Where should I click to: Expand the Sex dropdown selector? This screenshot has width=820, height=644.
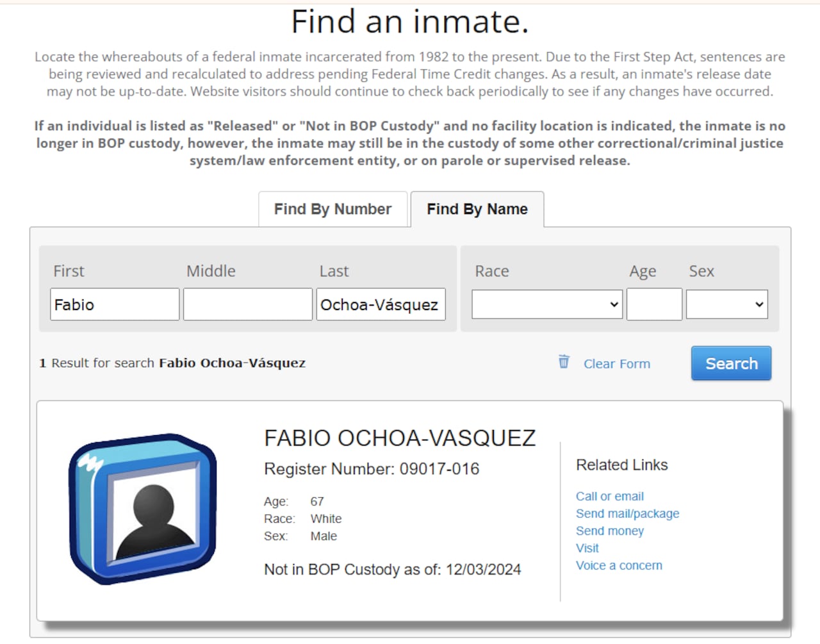tap(726, 304)
